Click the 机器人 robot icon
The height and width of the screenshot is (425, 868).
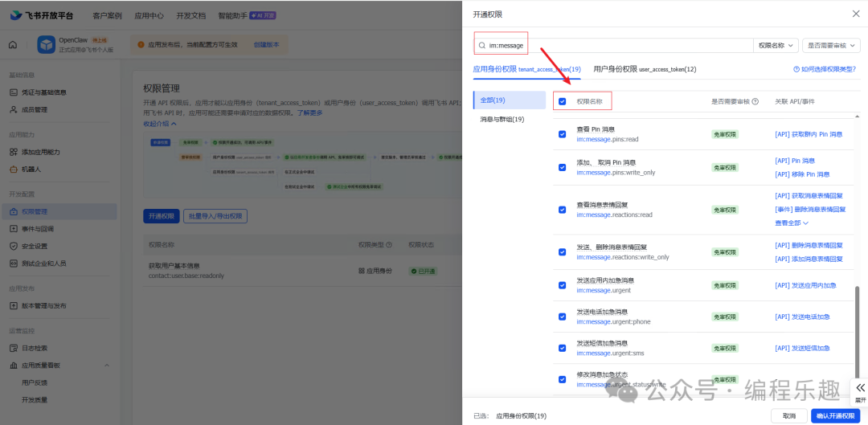(x=14, y=170)
